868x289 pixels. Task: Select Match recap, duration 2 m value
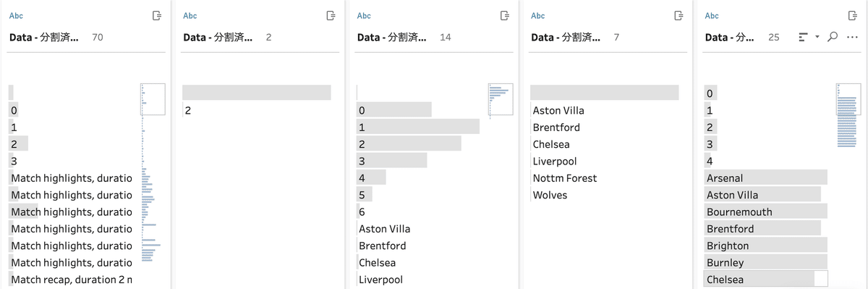point(72,280)
